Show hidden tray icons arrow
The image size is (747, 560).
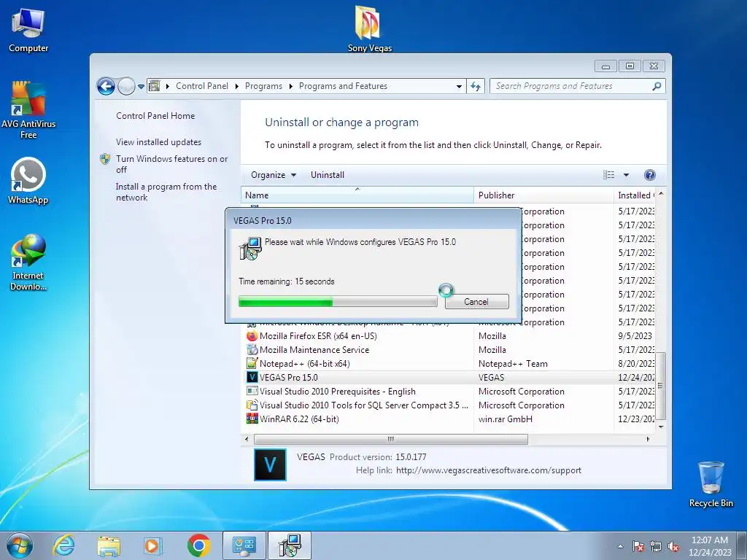(x=620, y=546)
